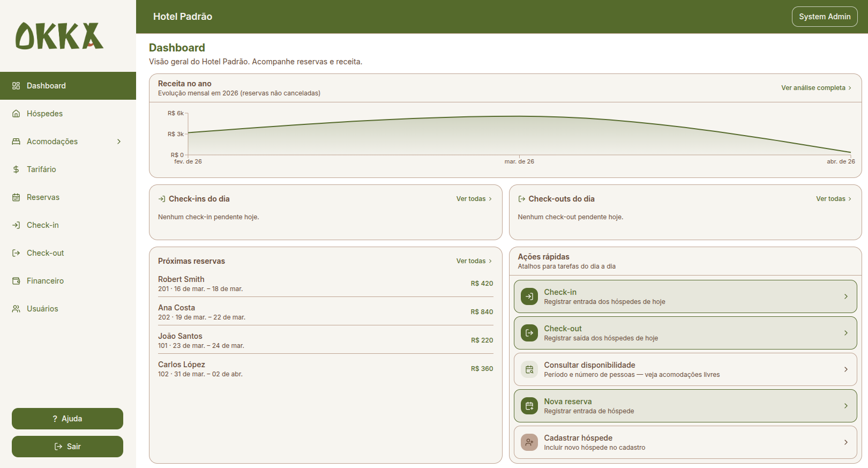The height and width of the screenshot is (468, 868).
Task: Click the OKKA logo in the sidebar
Action: (x=59, y=36)
